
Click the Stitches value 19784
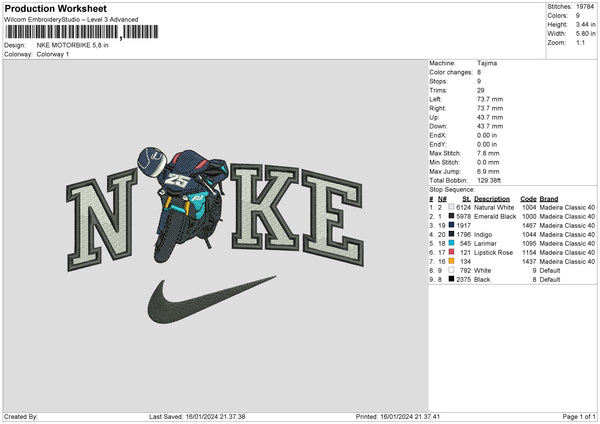tap(585, 7)
